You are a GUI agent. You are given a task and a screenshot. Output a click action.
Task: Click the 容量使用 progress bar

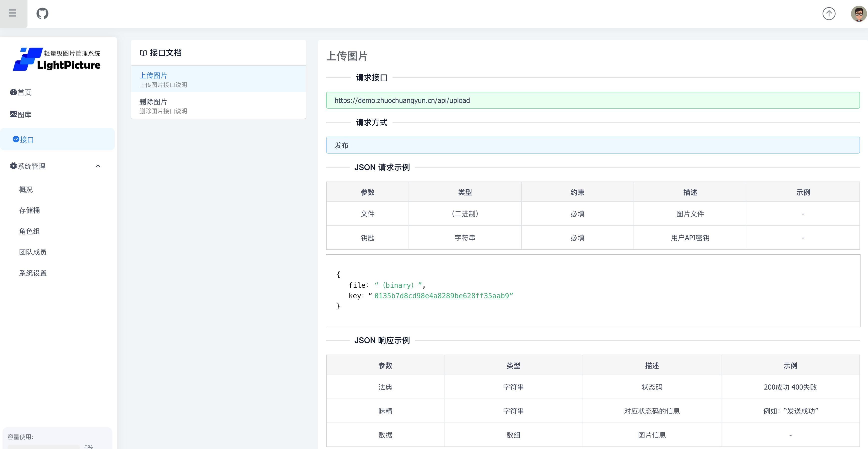pos(44,447)
